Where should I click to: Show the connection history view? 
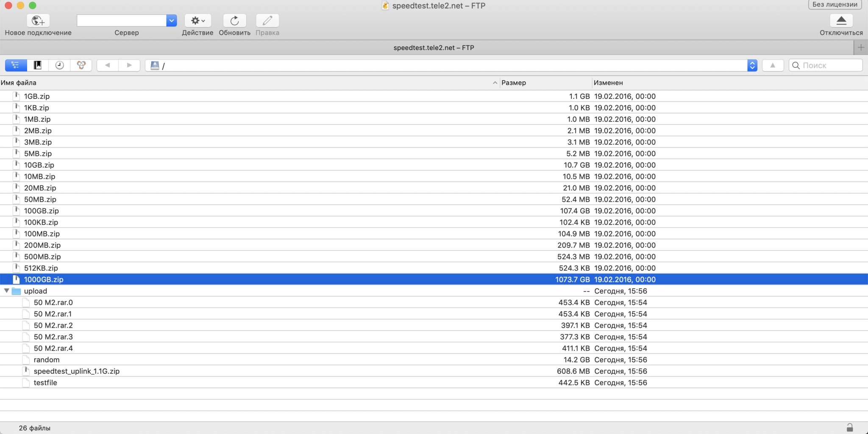pos(59,65)
